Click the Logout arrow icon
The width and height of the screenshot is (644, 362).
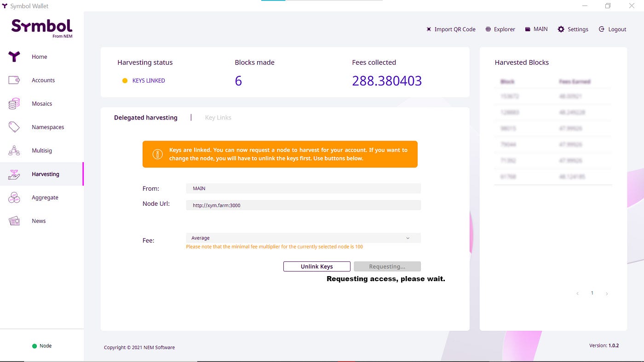click(601, 29)
